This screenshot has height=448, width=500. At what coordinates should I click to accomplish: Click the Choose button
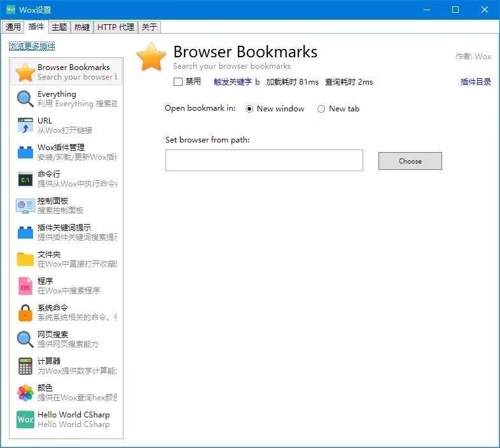point(410,161)
